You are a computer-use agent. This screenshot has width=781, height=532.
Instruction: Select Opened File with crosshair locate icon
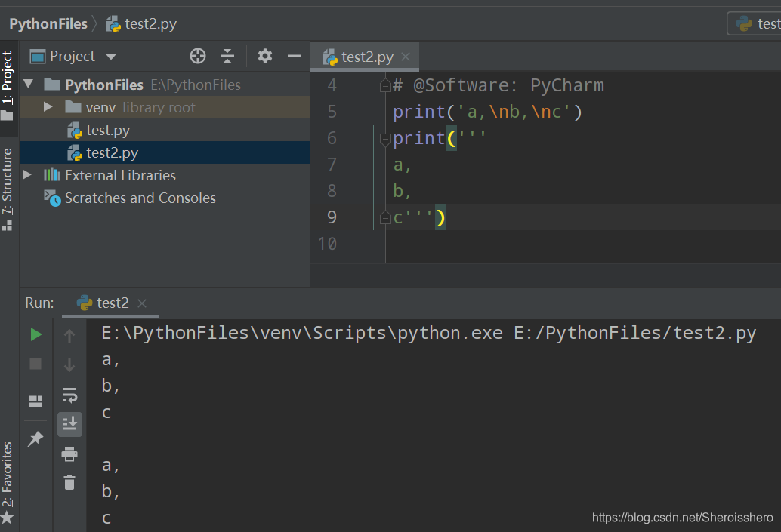click(197, 56)
